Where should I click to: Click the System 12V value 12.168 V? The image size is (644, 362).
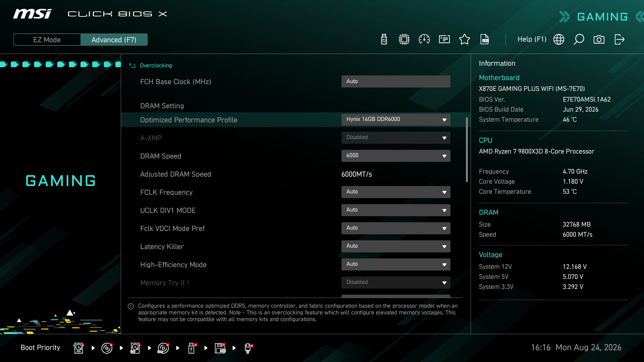(575, 267)
